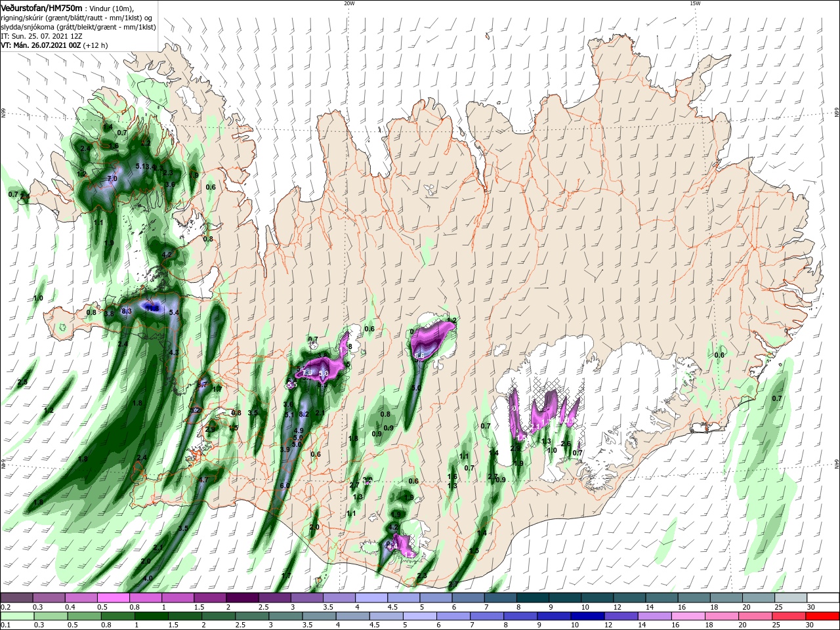This screenshot has width=840, height=630.
Task: Select upper snow-scale swatch between 0.5 and 0.8
Action: [x=113, y=598]
